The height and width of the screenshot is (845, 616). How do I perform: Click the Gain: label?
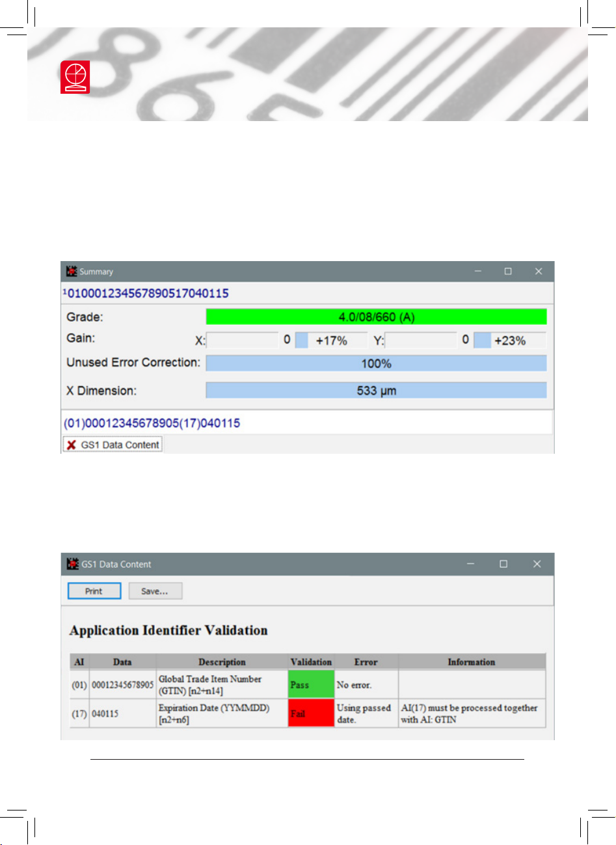point(81,338)
